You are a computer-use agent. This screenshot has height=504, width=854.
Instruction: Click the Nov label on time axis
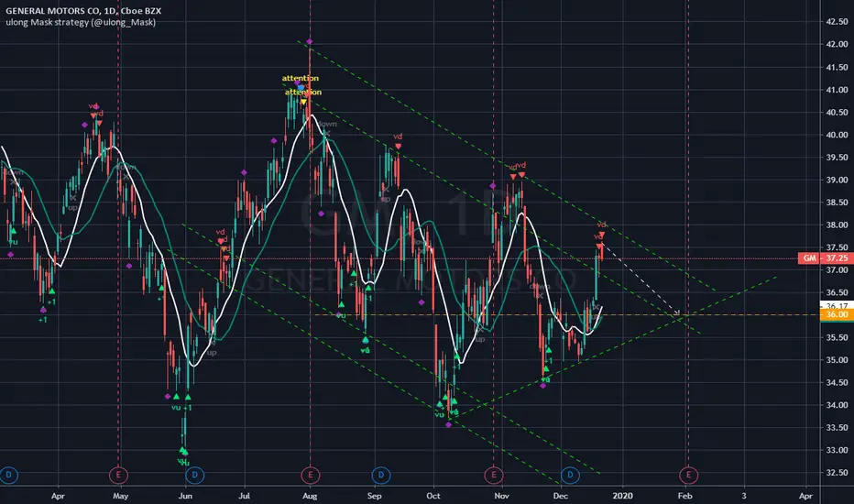point(501,496)
